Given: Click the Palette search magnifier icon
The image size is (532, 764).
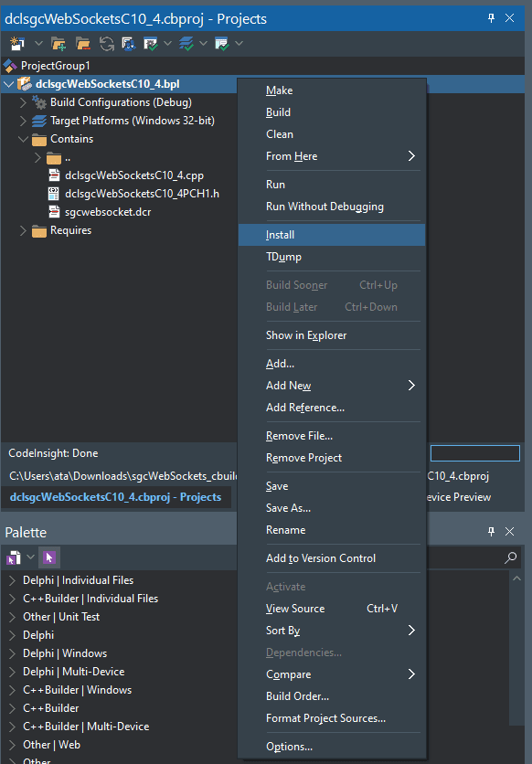Looking at the screenshot, I should click(511, 557).
